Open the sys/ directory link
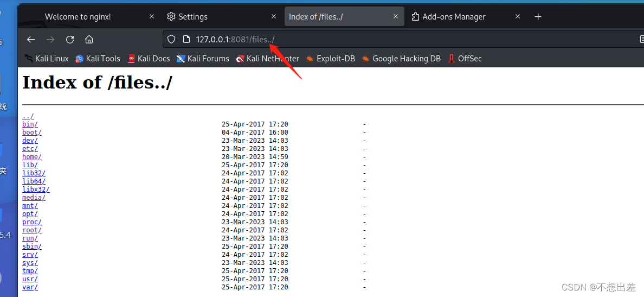The height and width of the screenshot is (297, 644). point(30,263)
